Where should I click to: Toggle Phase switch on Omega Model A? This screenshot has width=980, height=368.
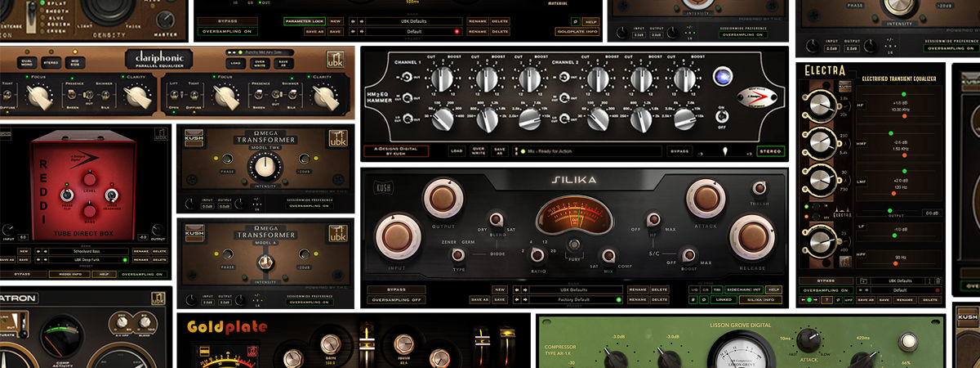click(x=228, y=254)
